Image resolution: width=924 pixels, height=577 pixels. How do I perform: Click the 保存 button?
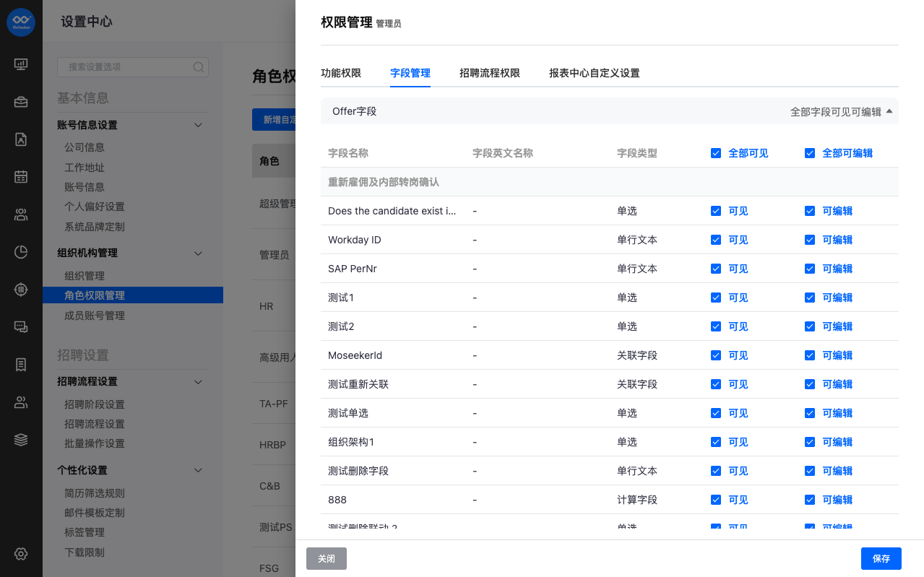click(x=881, y=559)
